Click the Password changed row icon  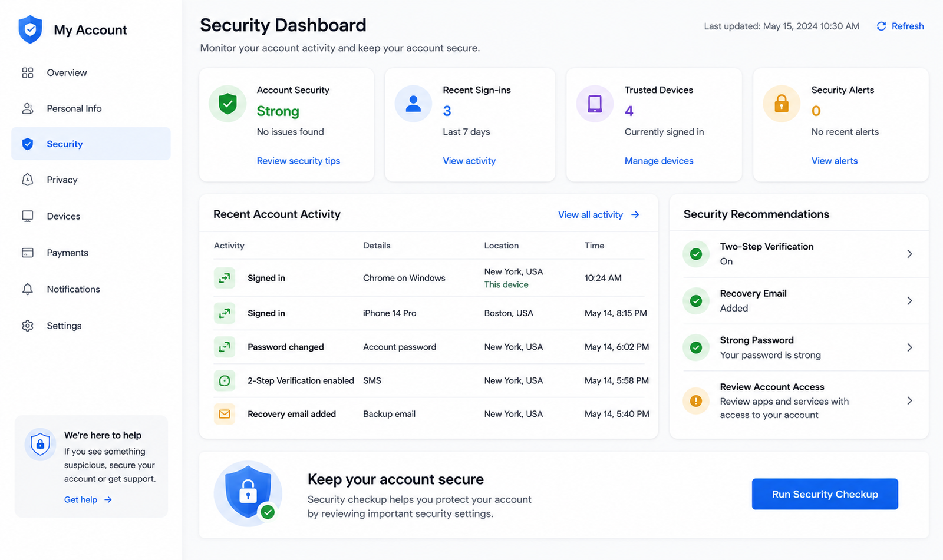225,347
